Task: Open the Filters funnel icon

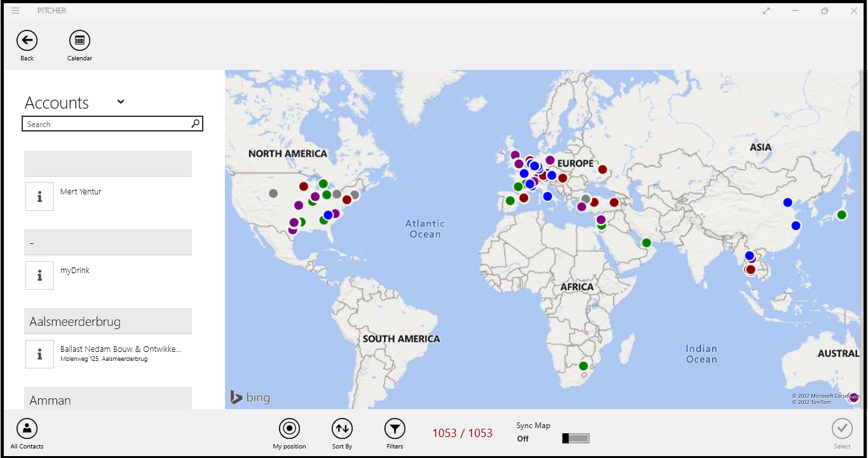Action: click(x=395, y=429)
